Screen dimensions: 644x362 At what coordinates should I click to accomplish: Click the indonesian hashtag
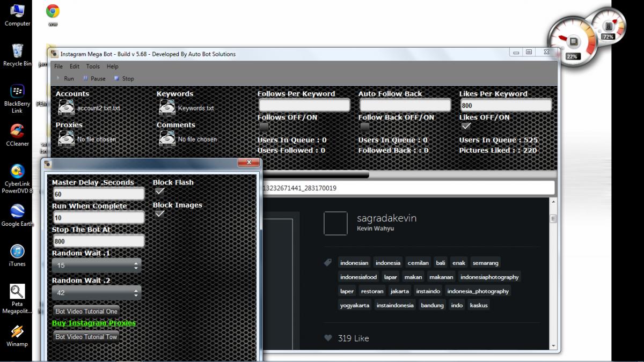[x=354, y=263]
